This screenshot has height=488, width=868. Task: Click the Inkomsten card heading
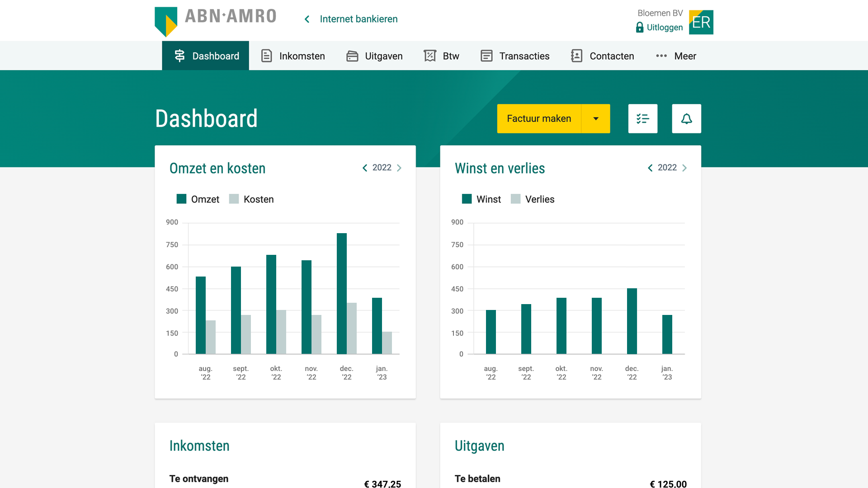point(199,446)
